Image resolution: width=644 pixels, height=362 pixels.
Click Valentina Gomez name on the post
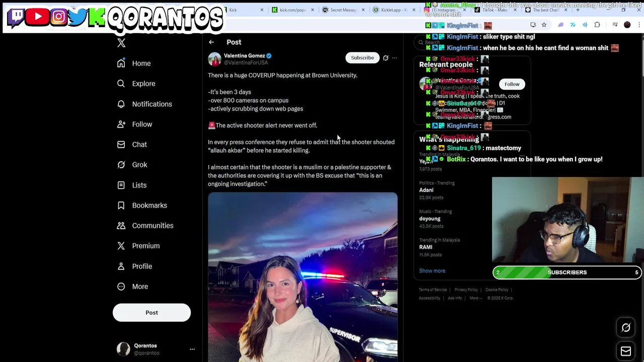click(244, 56)
